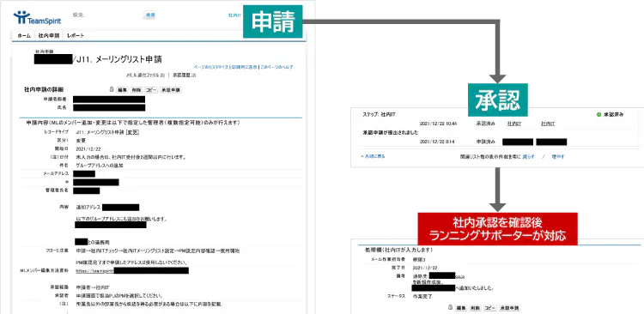
Task: Select 完了日 value 2021/12/22
Action: [x=424, y=268]
